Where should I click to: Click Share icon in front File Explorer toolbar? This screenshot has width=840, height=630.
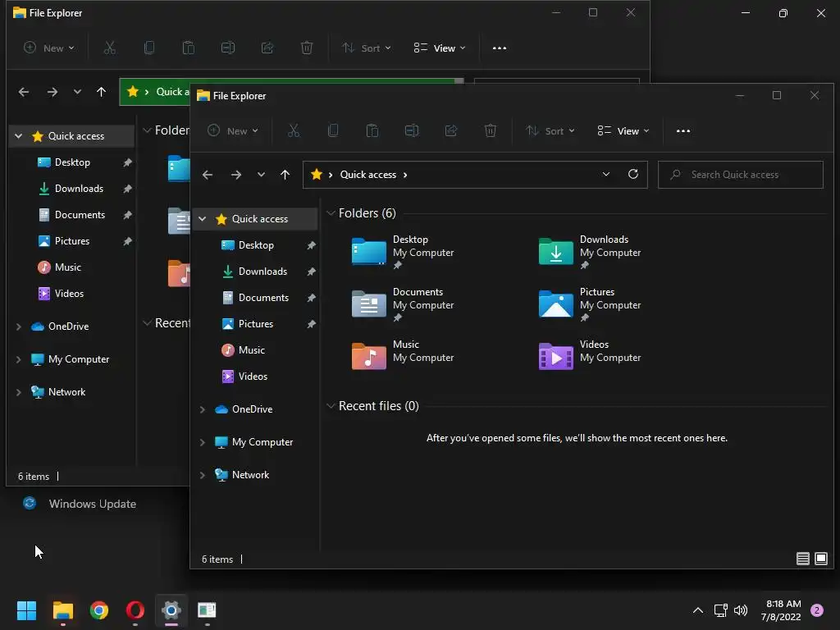[451, 130]
